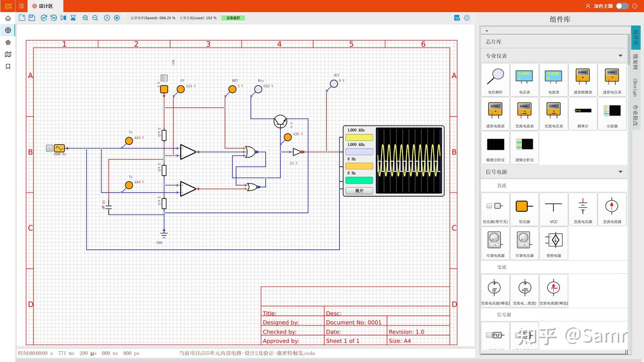Toggle the gray switch above the 5V supply

(164, 78)
